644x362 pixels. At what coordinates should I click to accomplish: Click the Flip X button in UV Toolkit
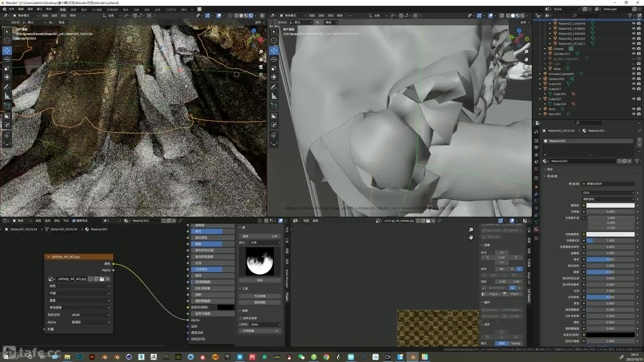point(493,294)
